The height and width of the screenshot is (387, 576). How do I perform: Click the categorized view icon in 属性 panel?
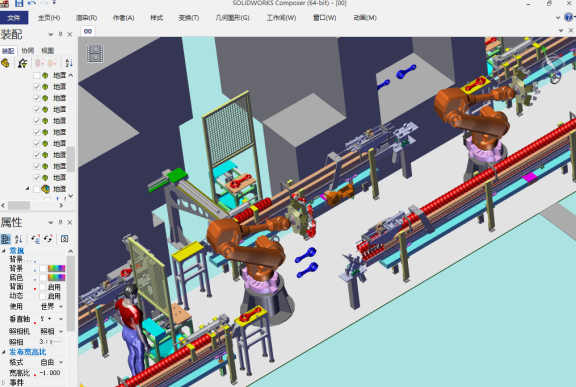[x=6, y=239]
